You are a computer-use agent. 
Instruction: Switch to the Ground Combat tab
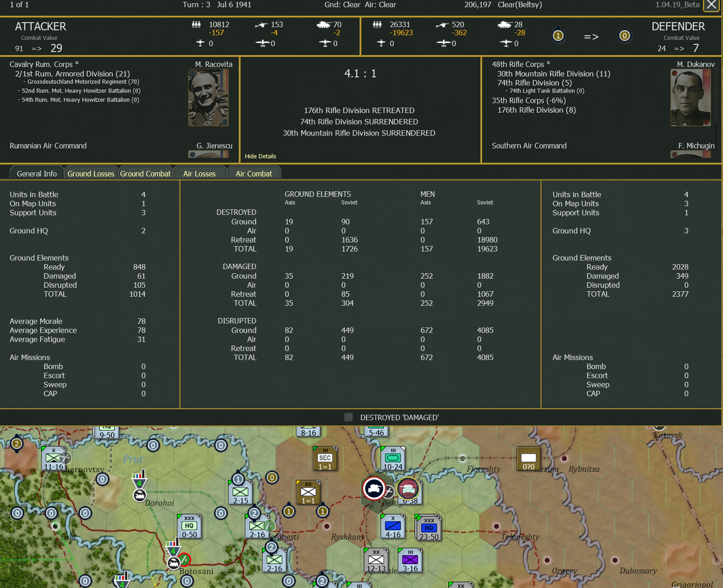145,174
